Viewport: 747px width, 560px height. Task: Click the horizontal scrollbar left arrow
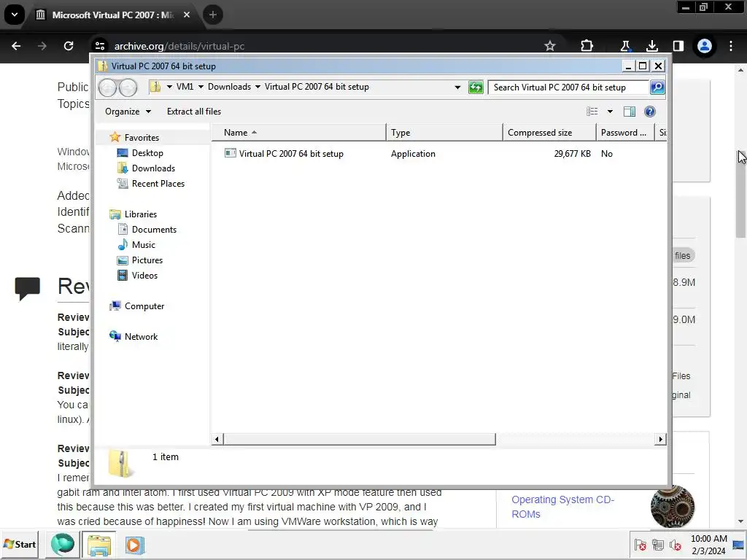click(217, 439)
